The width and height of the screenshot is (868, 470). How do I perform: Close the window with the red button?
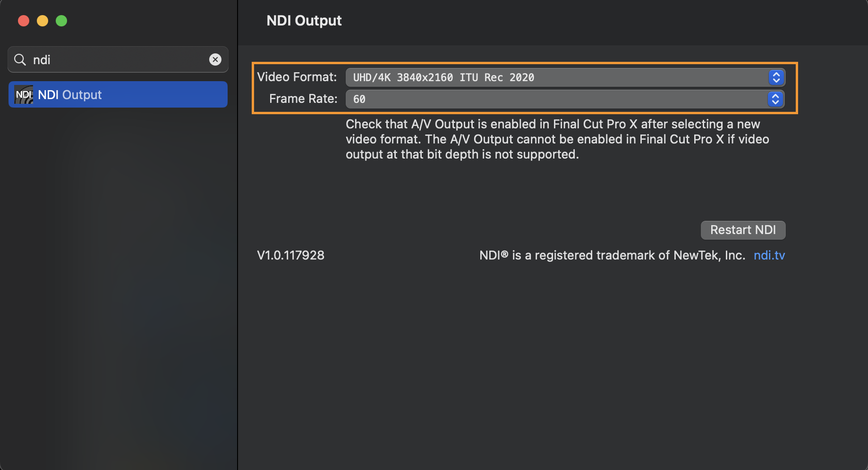point(24,21)
